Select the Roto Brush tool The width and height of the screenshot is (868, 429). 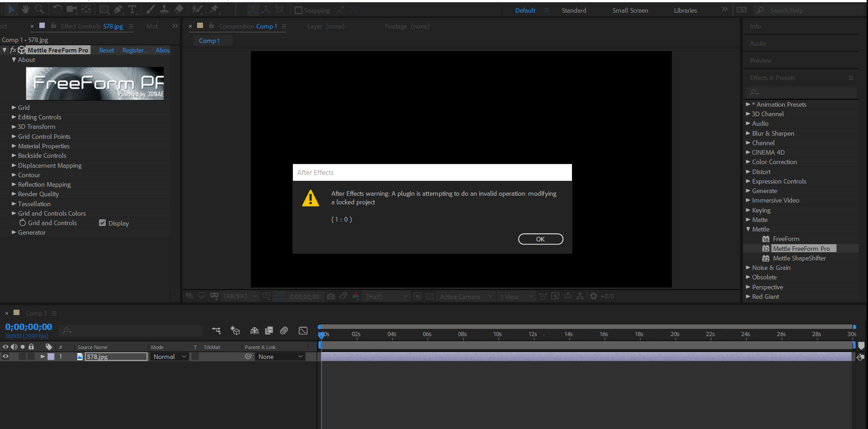[x=197, y=9]
